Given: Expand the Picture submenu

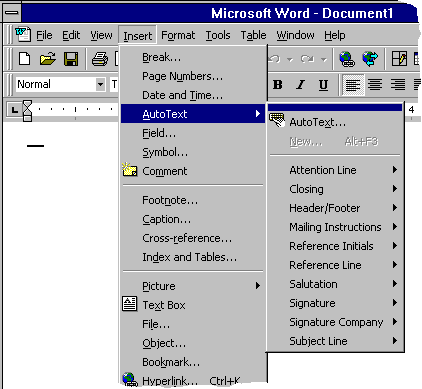Looking at the screenshot, I should coord(193,286).
